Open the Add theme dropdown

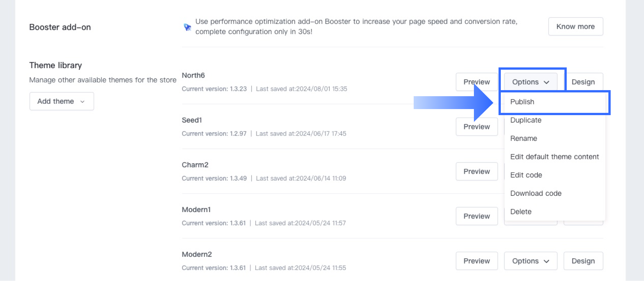point(62,101)
